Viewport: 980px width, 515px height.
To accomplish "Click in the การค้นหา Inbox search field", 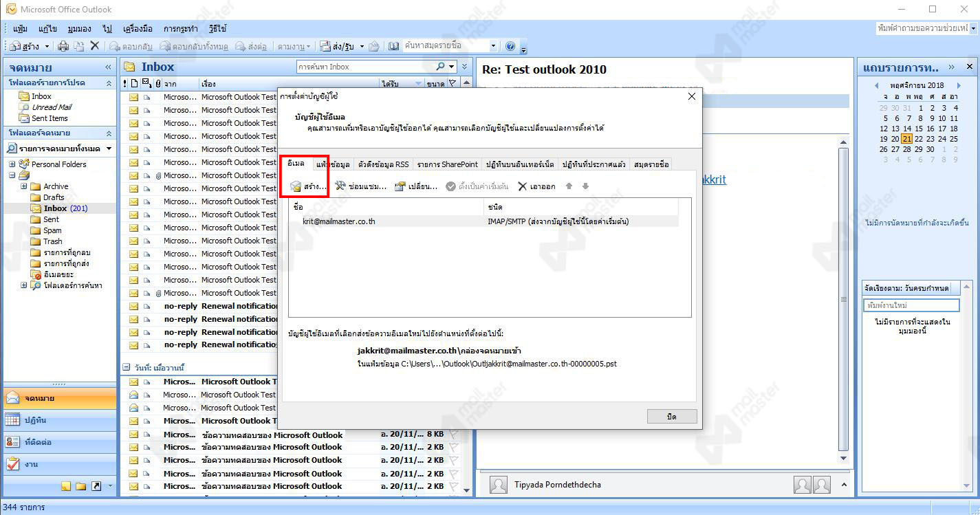I will pos(366,67).
